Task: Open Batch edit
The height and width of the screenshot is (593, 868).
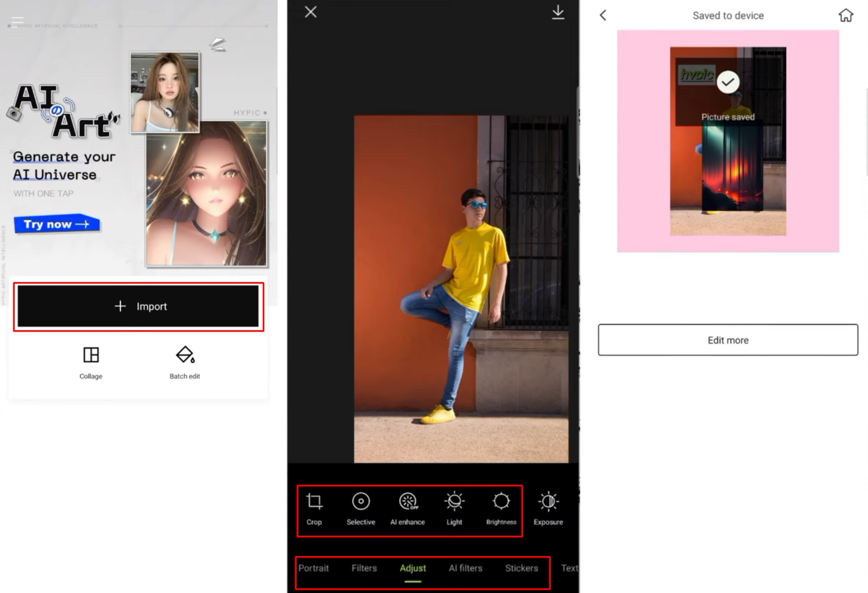Action: [185, 362]
